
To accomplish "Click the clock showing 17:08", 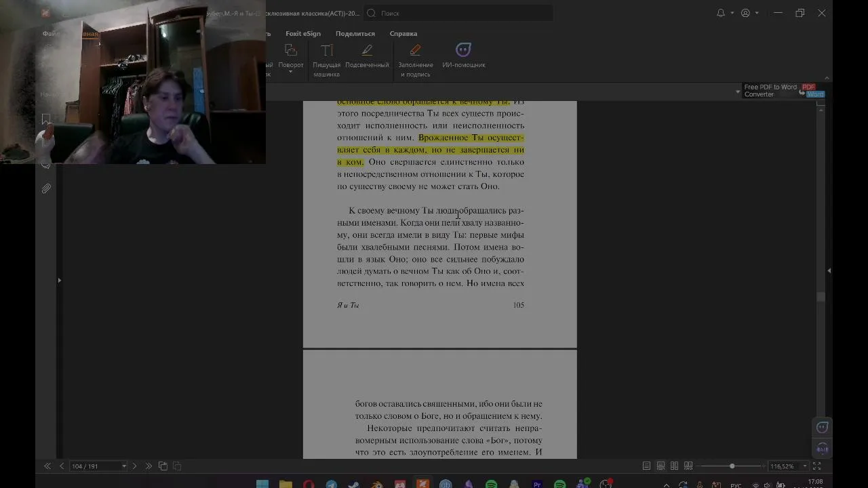I will [816, 482].
